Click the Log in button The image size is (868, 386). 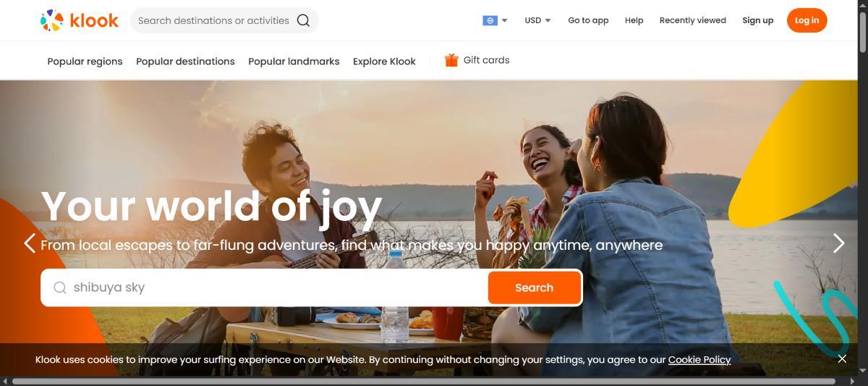point(807,20)
